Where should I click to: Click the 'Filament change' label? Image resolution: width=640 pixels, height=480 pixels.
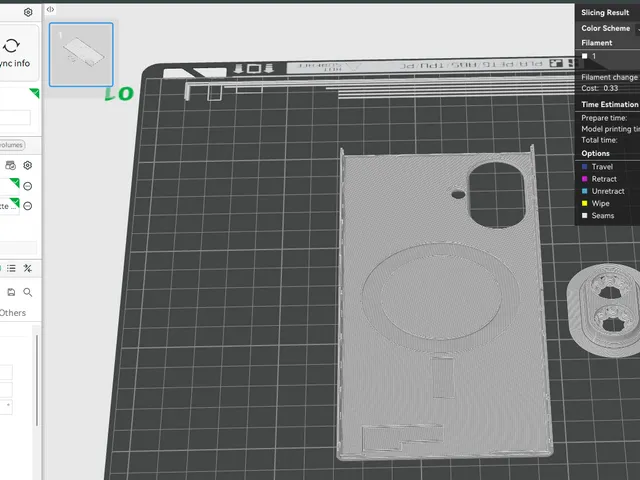click(x=609, y=77)
